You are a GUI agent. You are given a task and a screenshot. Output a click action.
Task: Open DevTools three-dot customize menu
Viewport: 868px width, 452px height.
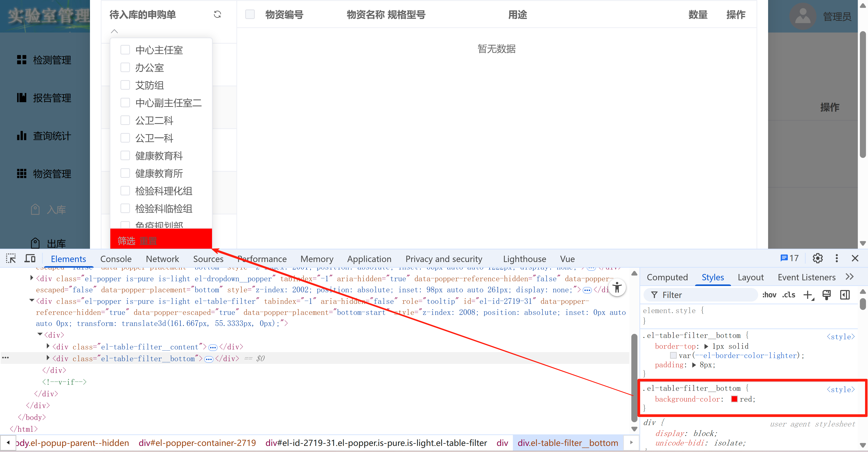[837, 258]
